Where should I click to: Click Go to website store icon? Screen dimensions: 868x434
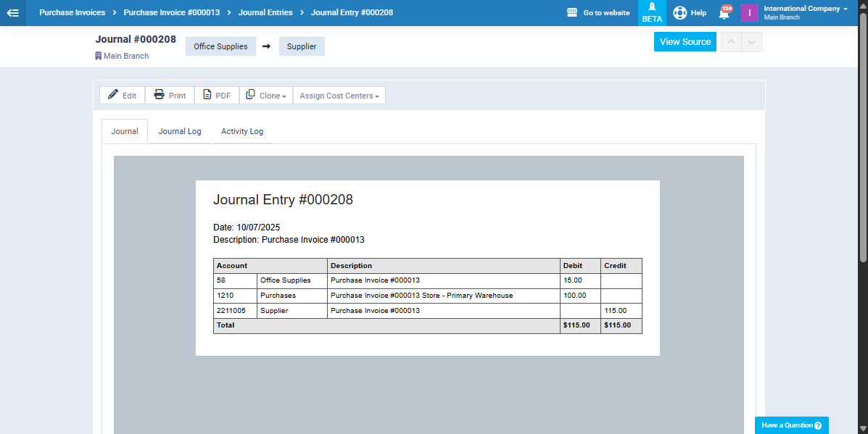click(x=572, y=13)
